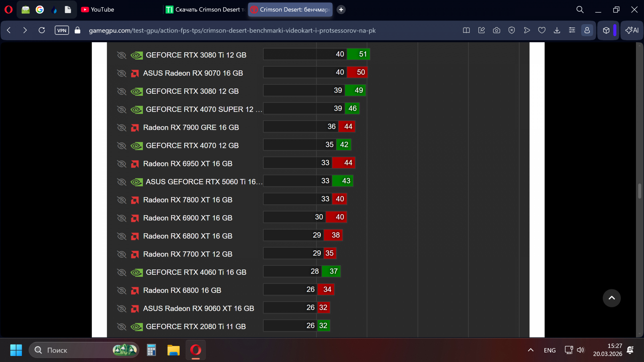Open the downloads icon in toolbar

tap(557, 31)
